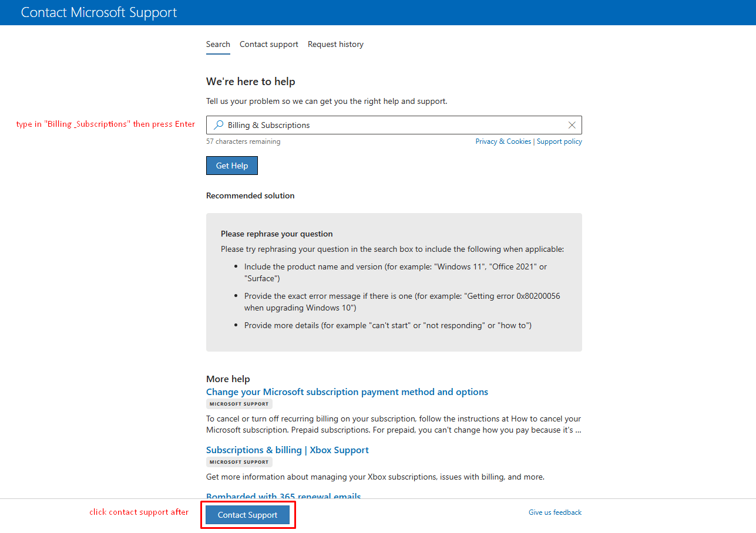Open the Request history tab
The image size is (756, 533).
coord(335,44)
